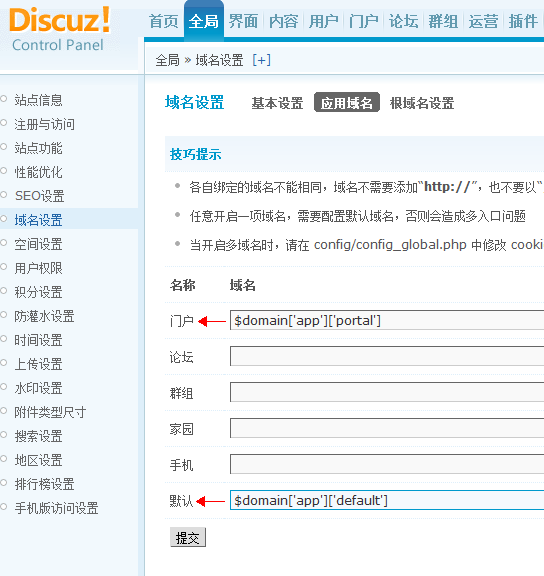Open 手机版访问设置 in the sidebar
The width and height of the screenshot is (544, 576).
[x=56, y=508]
